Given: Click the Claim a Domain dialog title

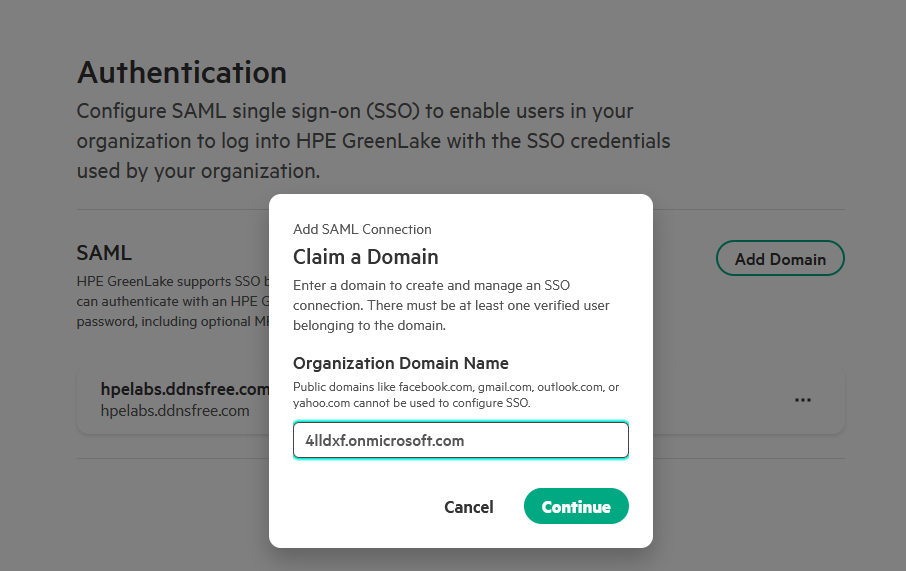Looking at the screenshot, I should coord(365,257).
